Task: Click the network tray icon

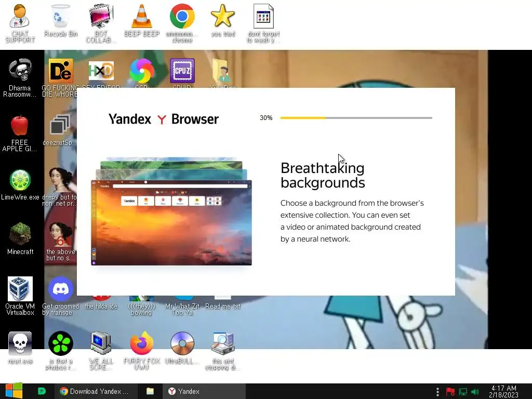Action: pos(463,392)
